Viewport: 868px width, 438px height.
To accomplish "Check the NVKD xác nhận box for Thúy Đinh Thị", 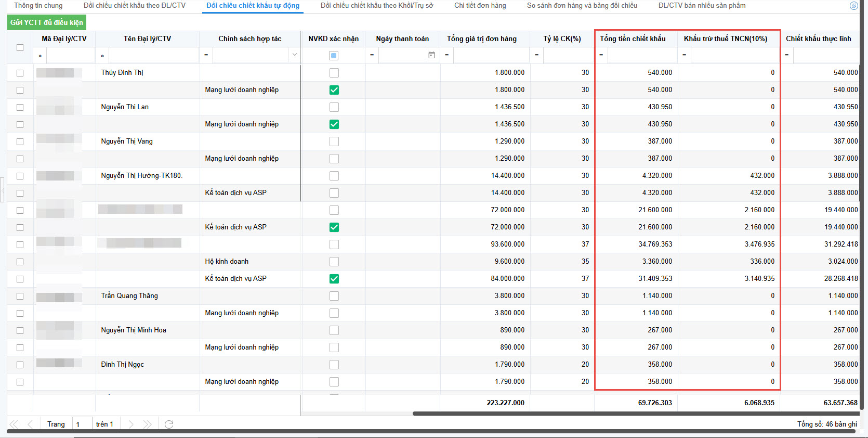I will tap(334, 73).
